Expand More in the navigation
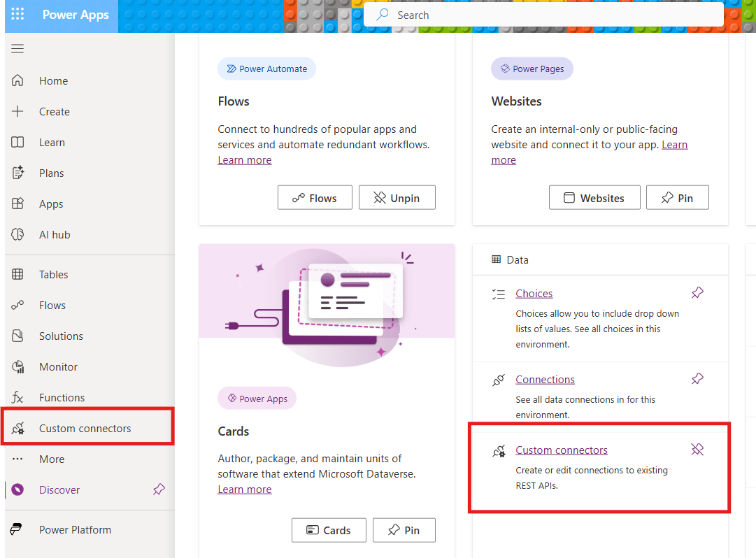This screenshot has width=756, height=558. (90, 459)
